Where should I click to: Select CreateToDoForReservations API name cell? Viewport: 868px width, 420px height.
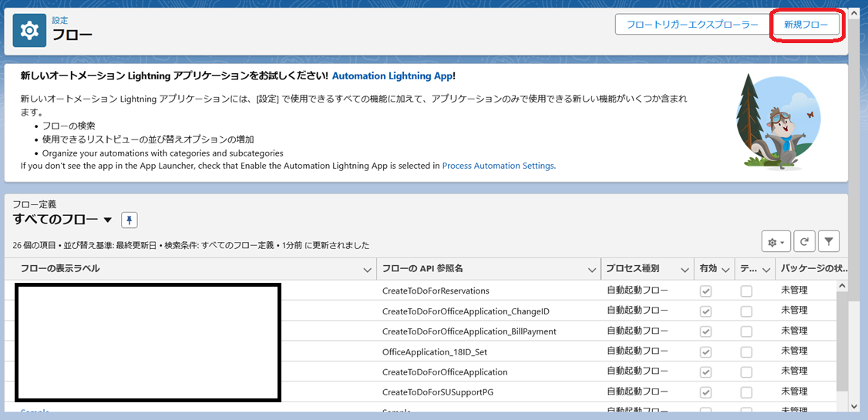tap(436, 291)
